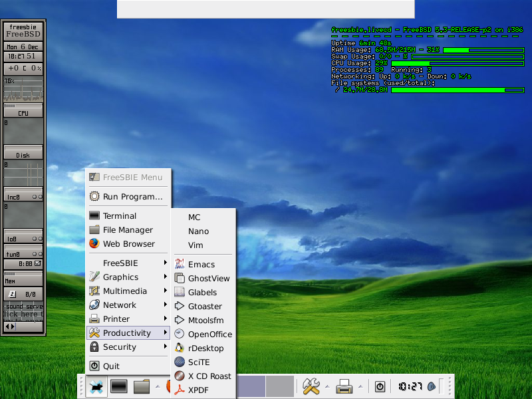Click the Mem meter panel in the monitor
This screenshot has width=532, height=399.
tap(23, 279)
